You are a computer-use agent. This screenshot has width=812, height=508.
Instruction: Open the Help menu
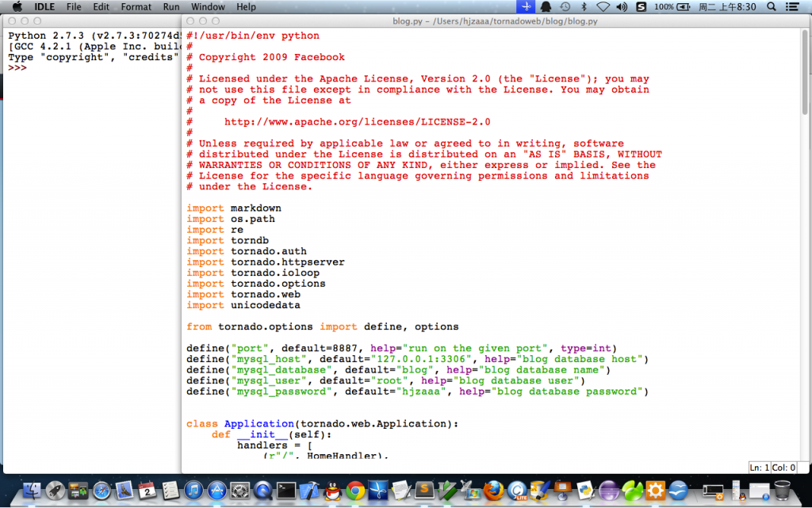point(246,6)
